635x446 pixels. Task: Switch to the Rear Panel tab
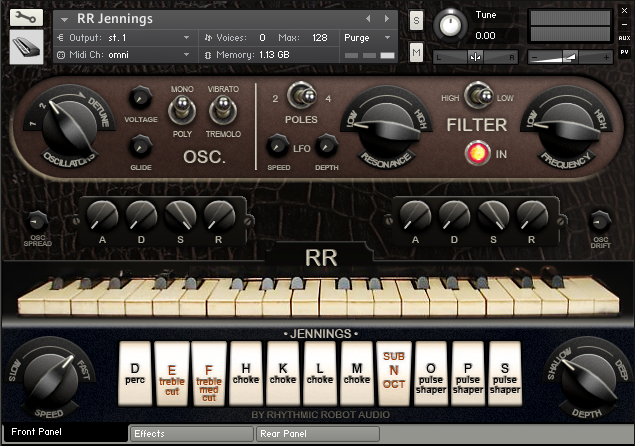pos(318,434)
